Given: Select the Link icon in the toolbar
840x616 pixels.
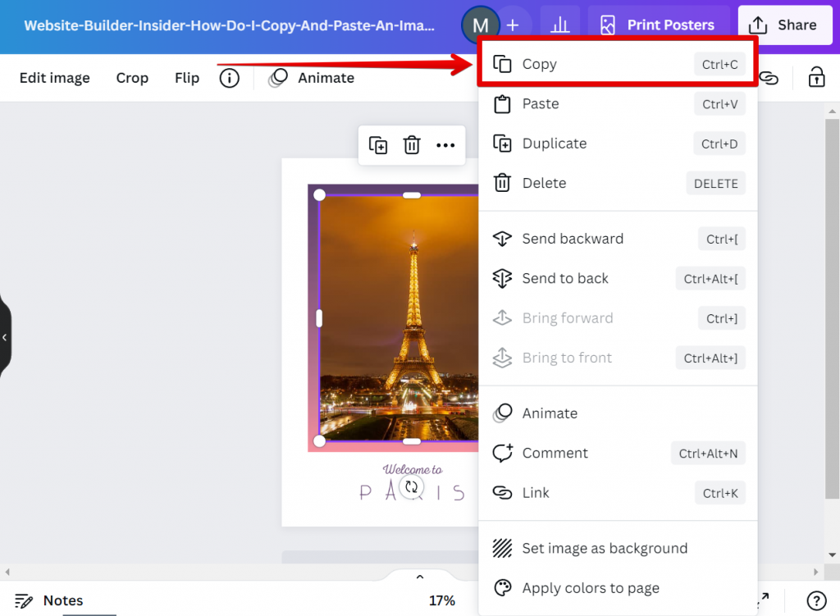Looking at the screenshot, I should (768, 77).
